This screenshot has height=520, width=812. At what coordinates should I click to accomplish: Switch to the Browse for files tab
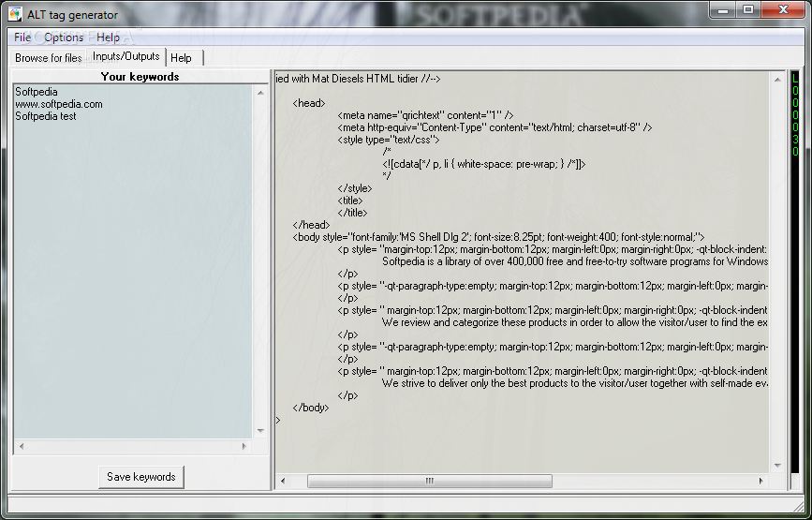tap(48, 58)
